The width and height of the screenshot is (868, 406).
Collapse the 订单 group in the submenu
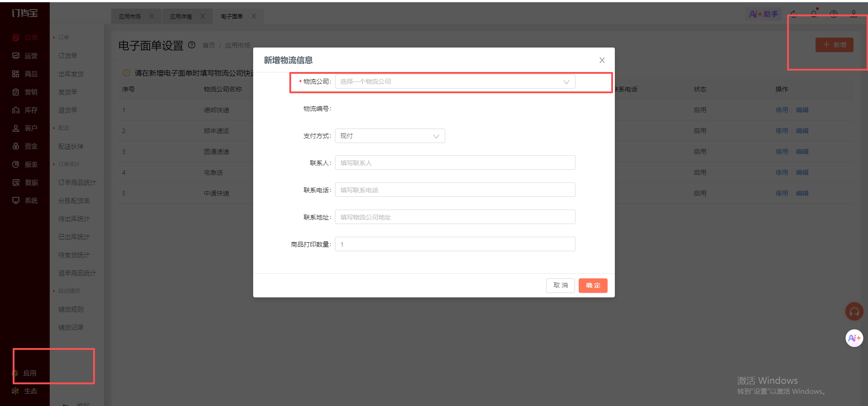coord(61,38)
